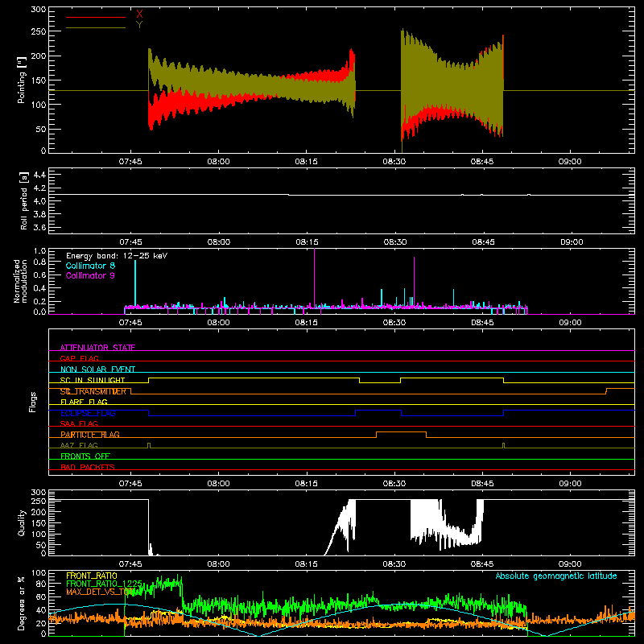The image size is (644, 644).
Task: Click the 08:15 tick label under Quality plot
Action: pyautogui.click(x=306, y=564)
